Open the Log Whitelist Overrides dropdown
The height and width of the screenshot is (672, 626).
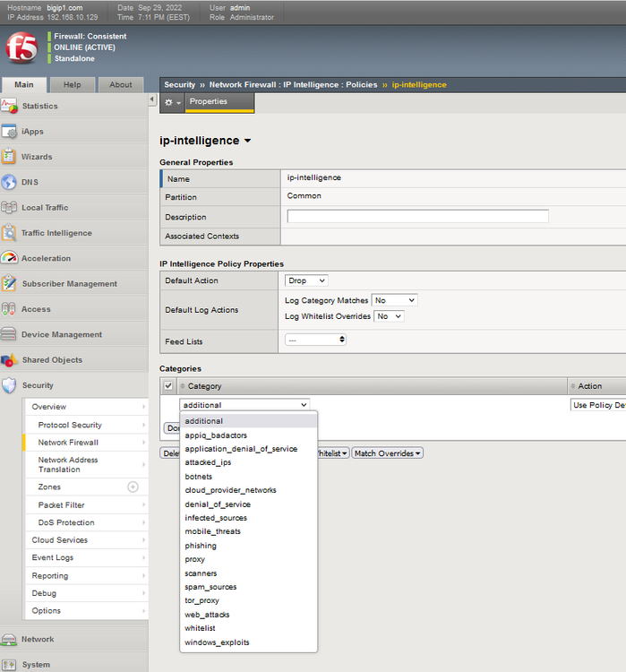tap(389, 316)
